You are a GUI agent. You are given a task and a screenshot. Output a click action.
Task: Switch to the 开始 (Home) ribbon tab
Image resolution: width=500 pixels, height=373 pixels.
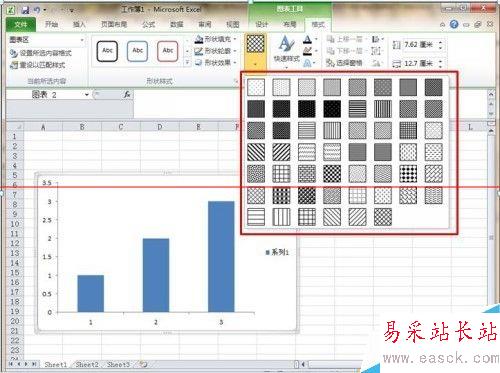pos(51,24)
